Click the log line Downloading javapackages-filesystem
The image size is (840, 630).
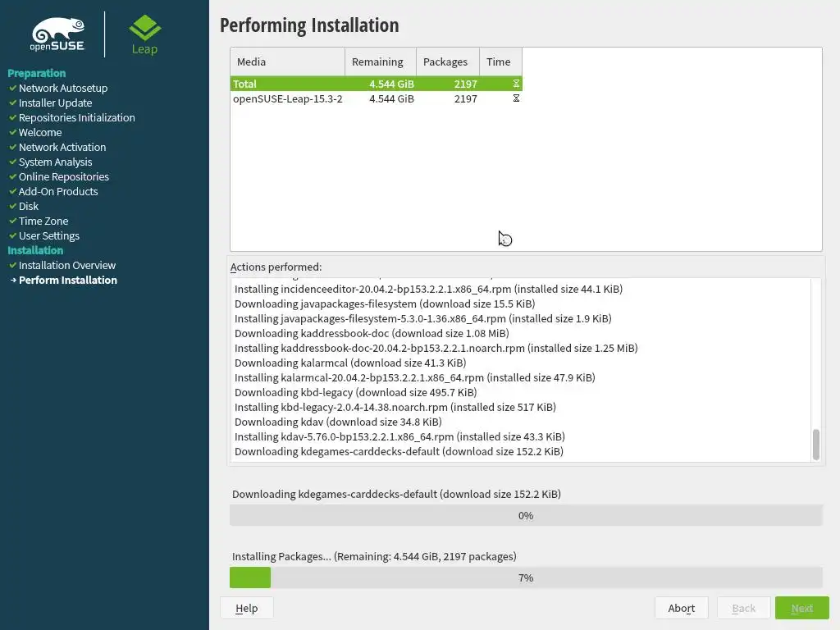click(385, 304)
